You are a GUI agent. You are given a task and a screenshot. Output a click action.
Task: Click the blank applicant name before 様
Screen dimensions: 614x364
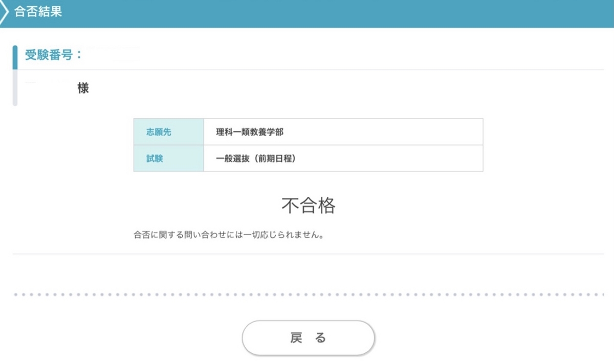pyautogui.click(x=50, y=88)
